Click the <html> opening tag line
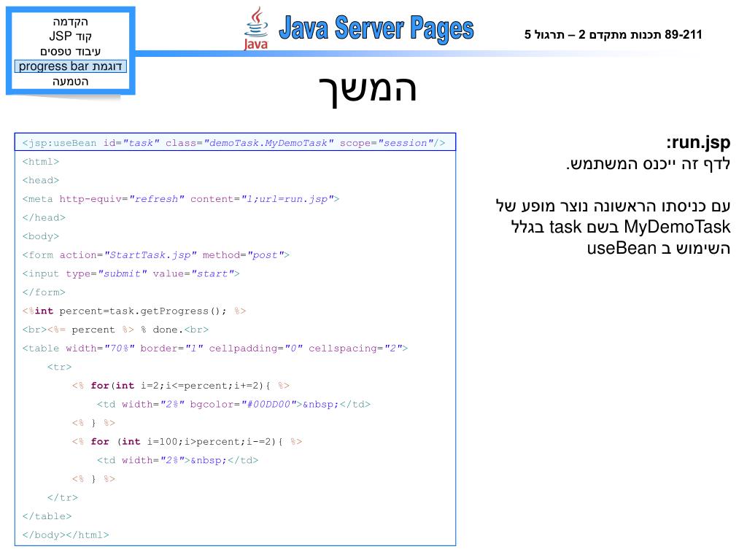The width and height of the screenshot is (747, 560). coord(41,162)
